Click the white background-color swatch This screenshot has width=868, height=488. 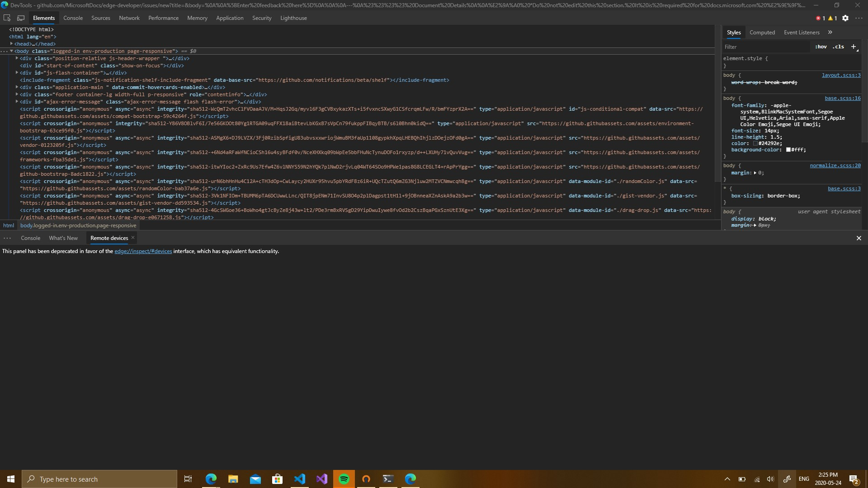pos(788,150)
